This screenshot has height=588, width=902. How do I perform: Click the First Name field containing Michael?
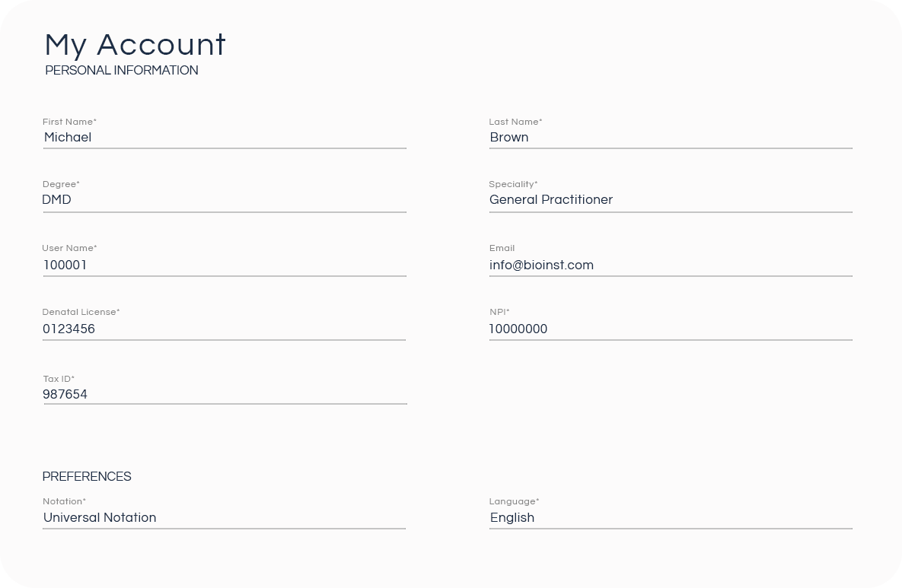224,138
